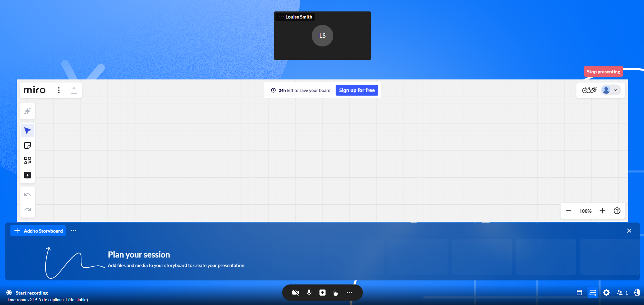Click the 'Add files and media' description text
This screenshot has width=644, height=305.
click(176, 265)
